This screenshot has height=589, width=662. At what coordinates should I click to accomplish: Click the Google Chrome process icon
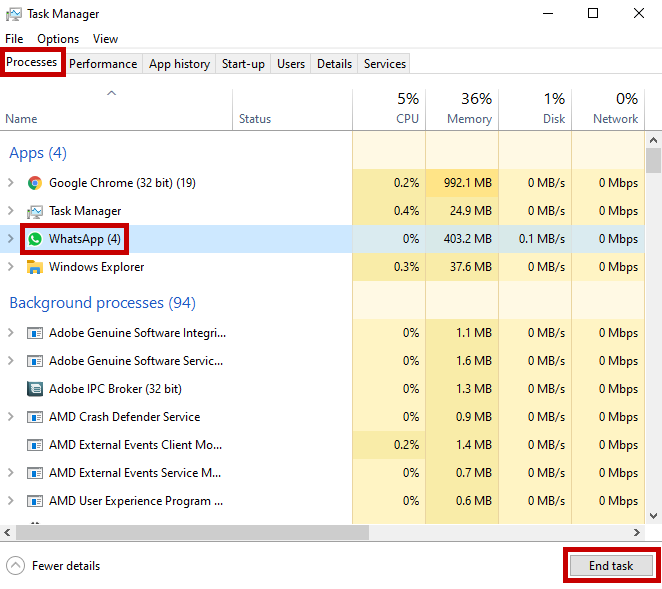click(35, 183)
